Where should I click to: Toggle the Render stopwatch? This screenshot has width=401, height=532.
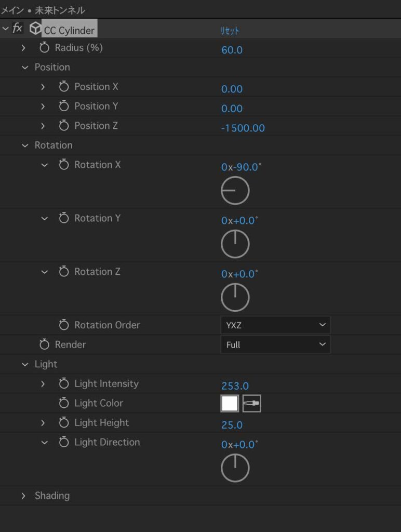(44, 344)
